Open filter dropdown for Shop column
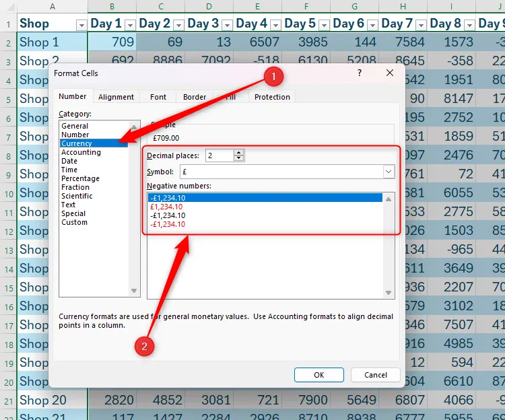The image size is (505, 420). (x=81, y=25)
